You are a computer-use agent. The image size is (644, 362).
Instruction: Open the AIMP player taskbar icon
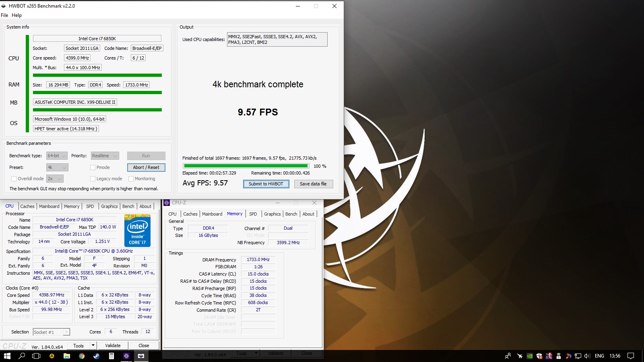[52, 356]
